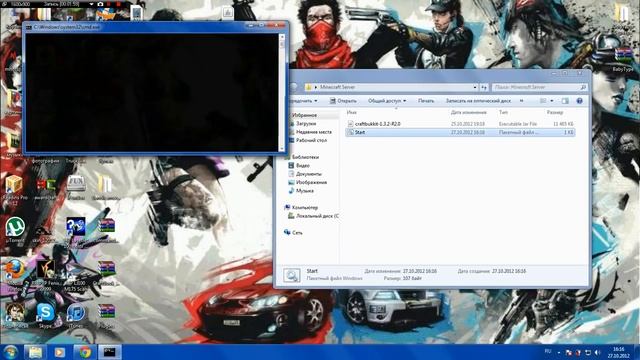Open Упорядочить dropdown in Explorer toolbar

(x=303, y=101)
